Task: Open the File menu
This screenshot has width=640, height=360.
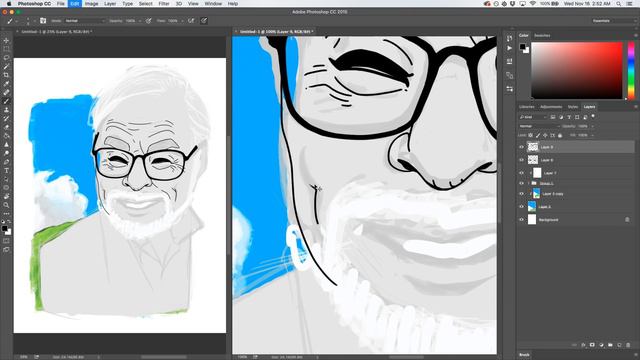Action: coord(60,4)
